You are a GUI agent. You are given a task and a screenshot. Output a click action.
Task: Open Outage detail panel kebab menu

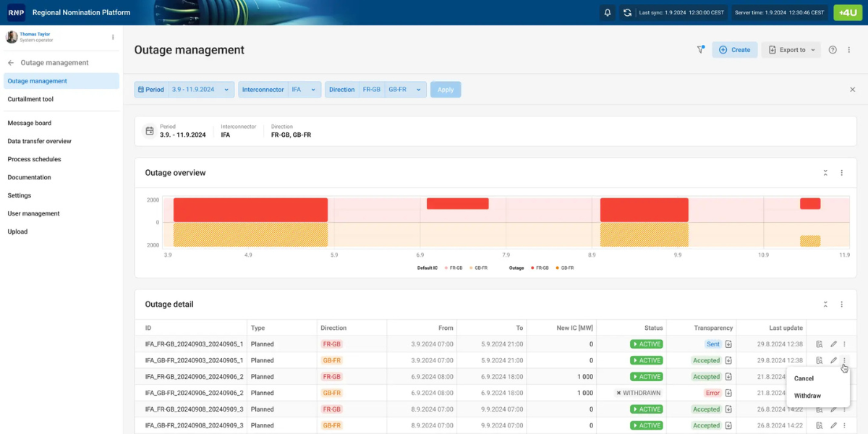coord(841,305)
